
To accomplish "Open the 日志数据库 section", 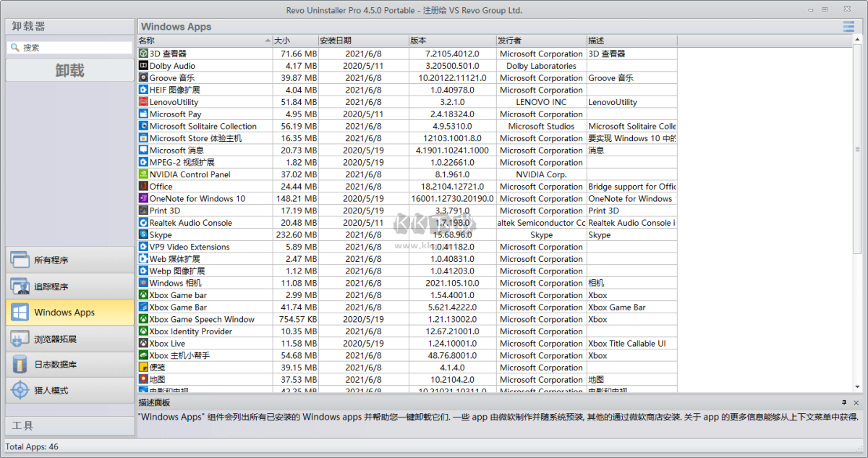I will click(x=69, y=364).
